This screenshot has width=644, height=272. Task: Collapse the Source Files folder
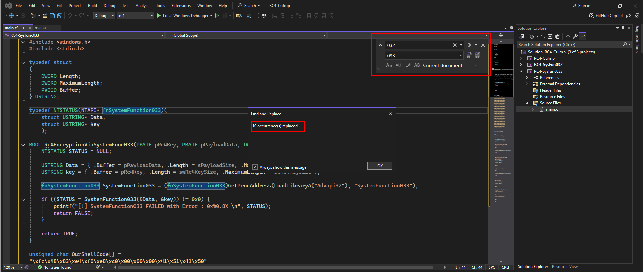tap(527, 103)
